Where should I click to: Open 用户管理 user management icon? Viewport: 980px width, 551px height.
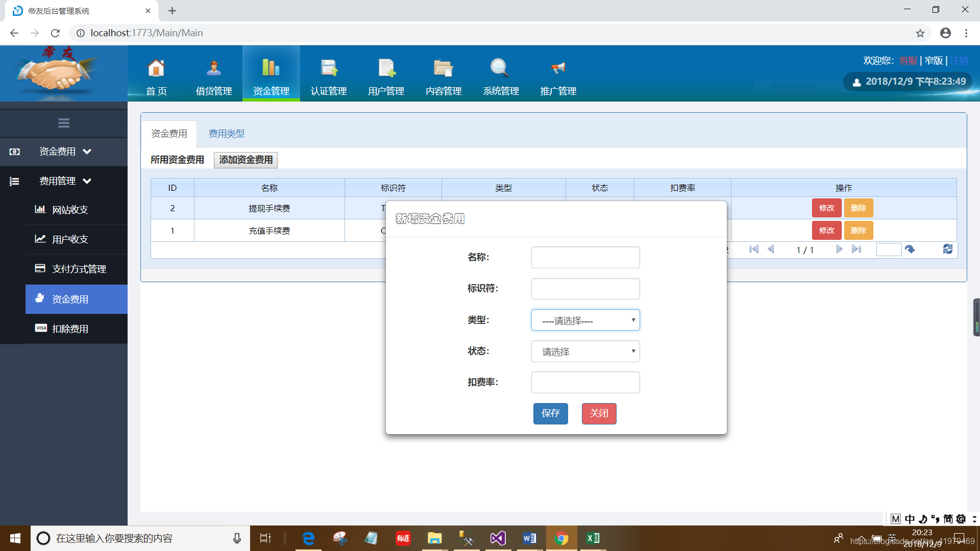click(386, 68)
